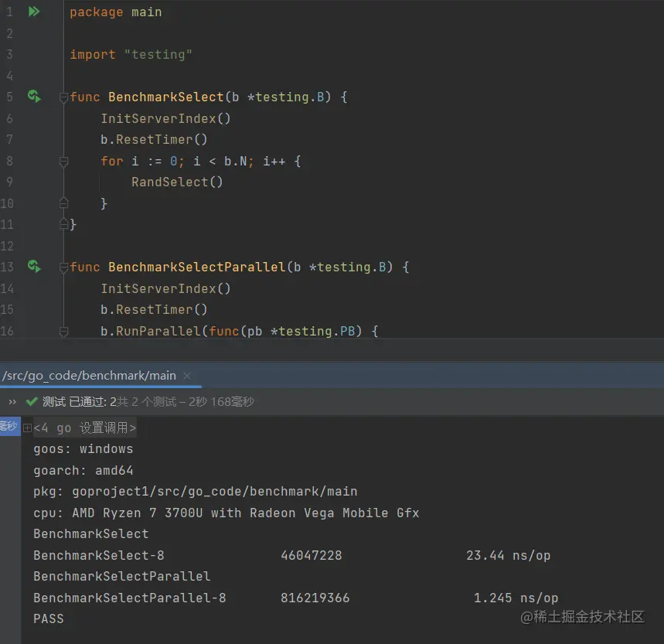Click b.ResetTimer() call on line 7
Viewport: 664px width, 644px height.
click(x=154, y=139)
